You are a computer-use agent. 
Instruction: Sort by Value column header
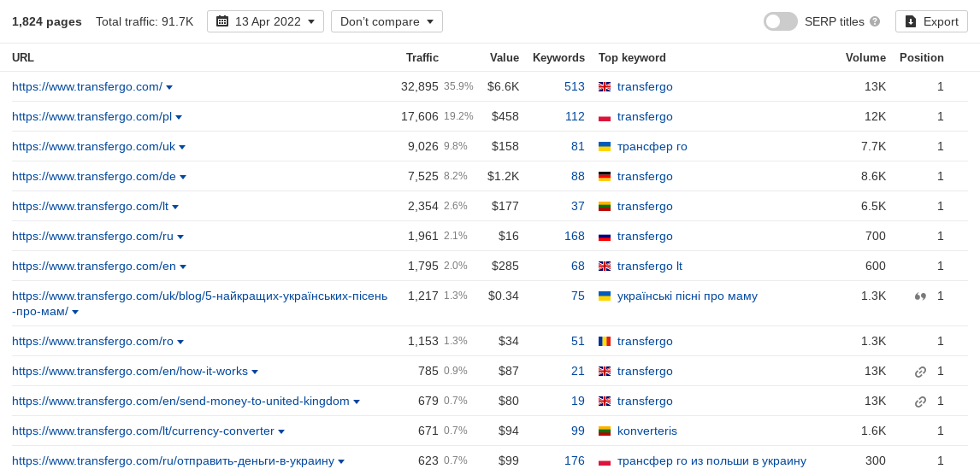click(505, 57)
